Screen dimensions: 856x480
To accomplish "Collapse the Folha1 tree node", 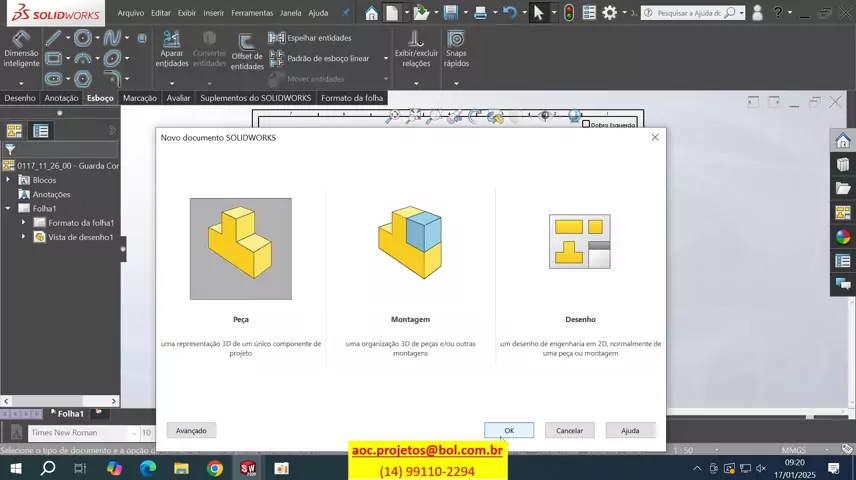I will (x=8, y=208).
